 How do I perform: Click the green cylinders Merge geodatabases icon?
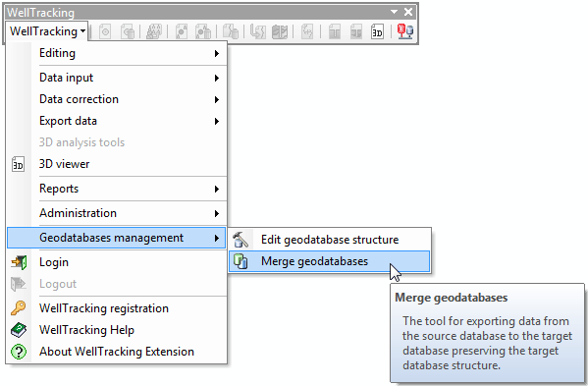click(x=241, y=261)
